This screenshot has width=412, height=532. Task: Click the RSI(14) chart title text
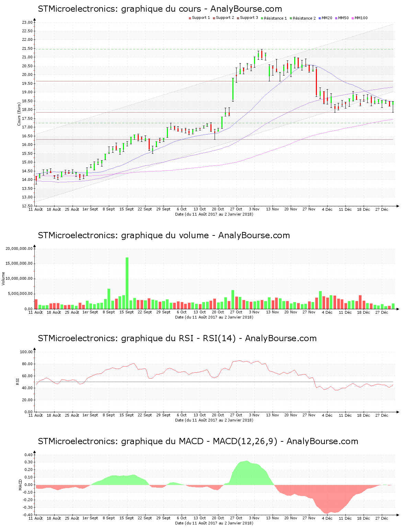pyautogui.click(x=177, y=338)
